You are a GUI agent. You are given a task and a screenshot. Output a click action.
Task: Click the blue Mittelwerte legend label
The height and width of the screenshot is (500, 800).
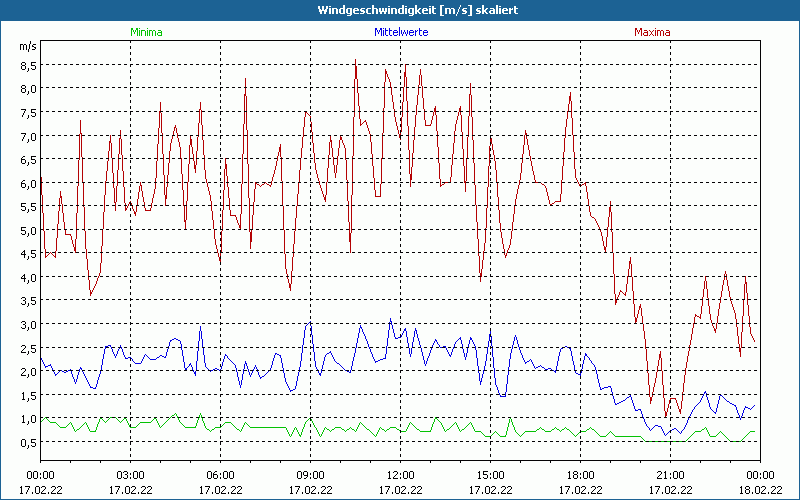(x=401, y=32)
